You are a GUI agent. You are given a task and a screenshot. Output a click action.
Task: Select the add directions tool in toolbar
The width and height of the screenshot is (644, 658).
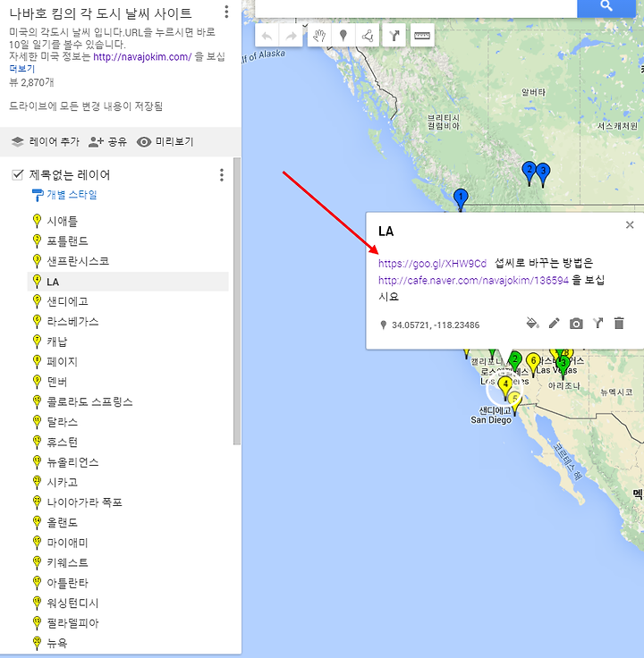point(394,36)
